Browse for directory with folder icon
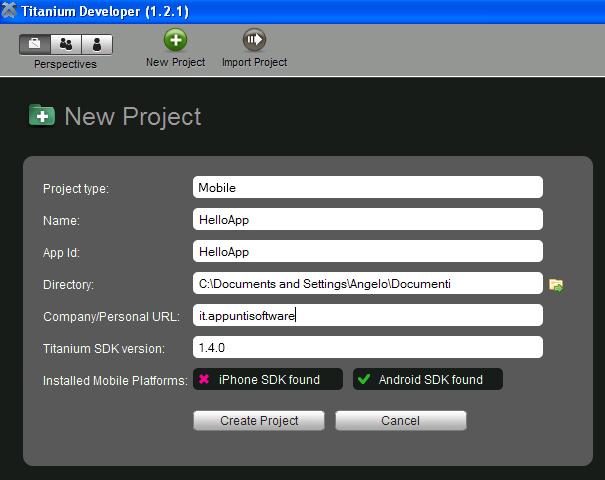 (556, 285)
